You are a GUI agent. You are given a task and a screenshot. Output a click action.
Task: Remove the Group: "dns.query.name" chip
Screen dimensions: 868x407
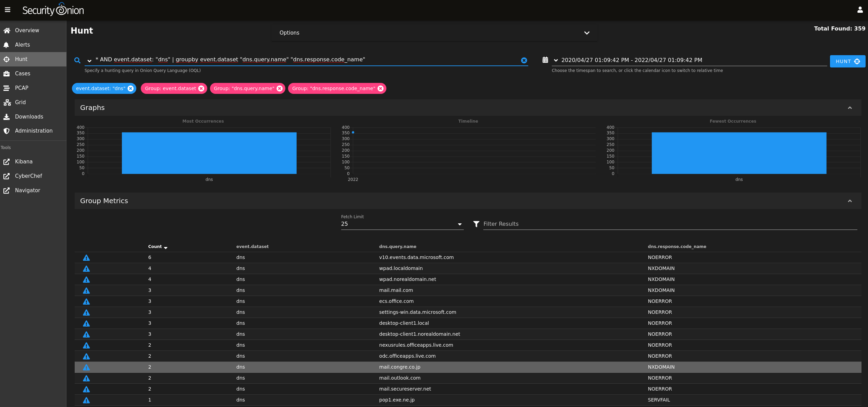280,88
